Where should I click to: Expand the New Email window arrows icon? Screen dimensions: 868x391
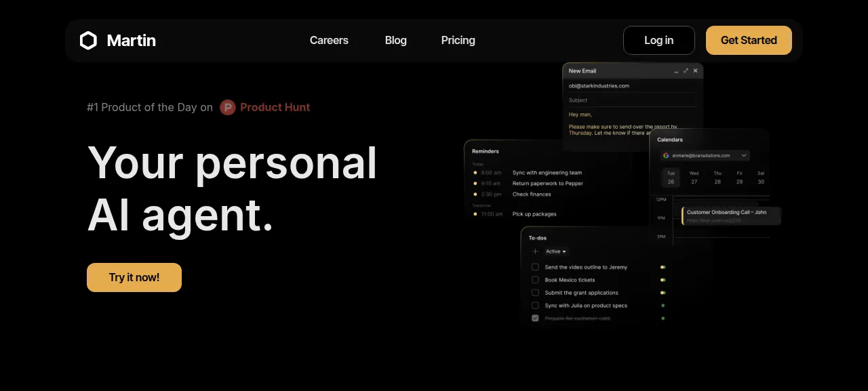[x=686, y=70]
